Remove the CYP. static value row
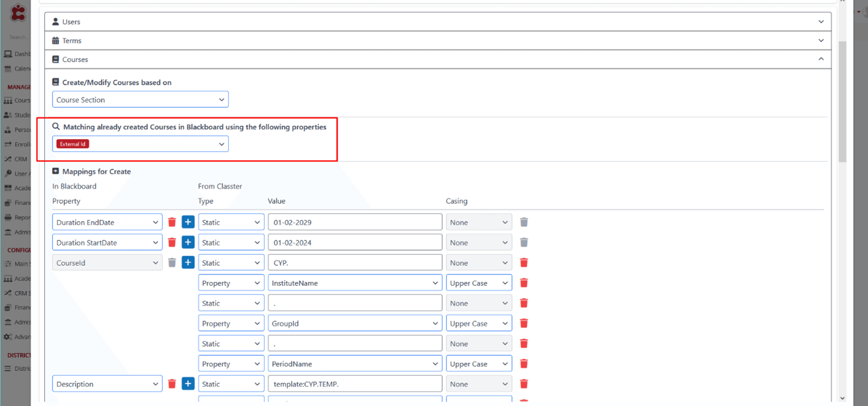 pos(524,263)
